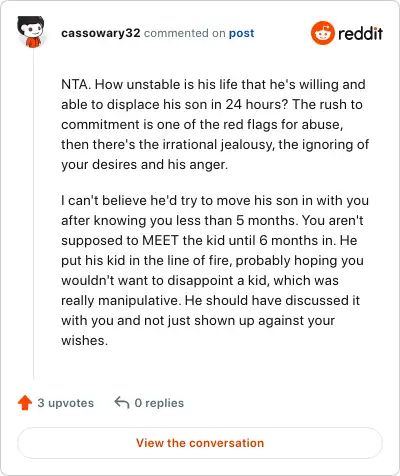The image size is (400, 476).
Task: Click the first comment paragraph starting "NTA."
Action: pos(215,124)
